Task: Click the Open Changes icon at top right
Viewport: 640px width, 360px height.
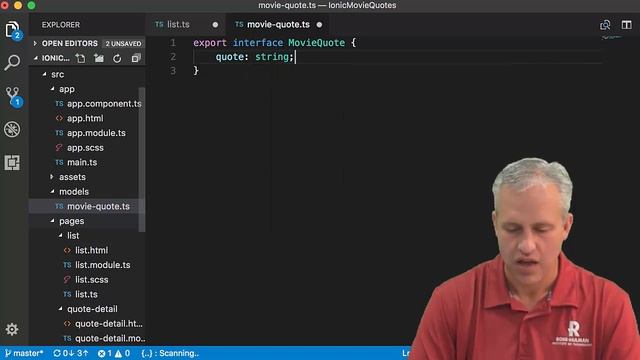Action: click(605, 25)
